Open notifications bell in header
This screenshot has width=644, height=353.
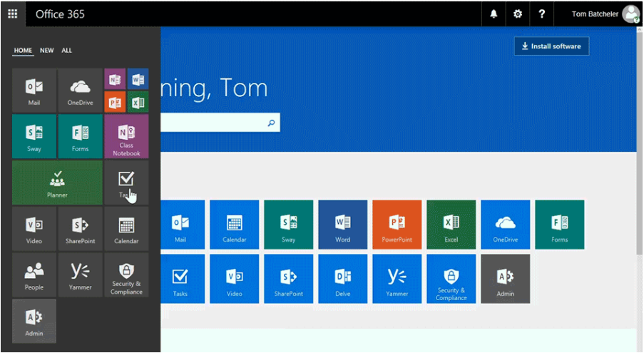[494, 14]
